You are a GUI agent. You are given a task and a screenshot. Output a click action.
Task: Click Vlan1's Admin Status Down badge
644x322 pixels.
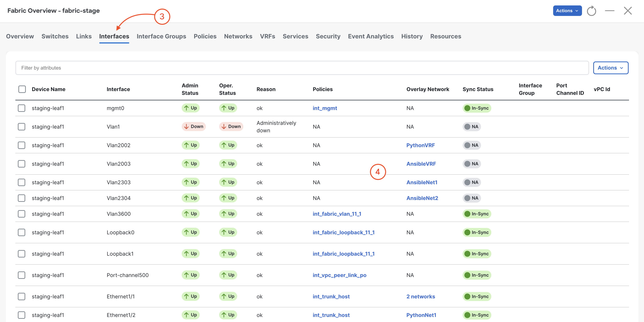tap(193, 127)
